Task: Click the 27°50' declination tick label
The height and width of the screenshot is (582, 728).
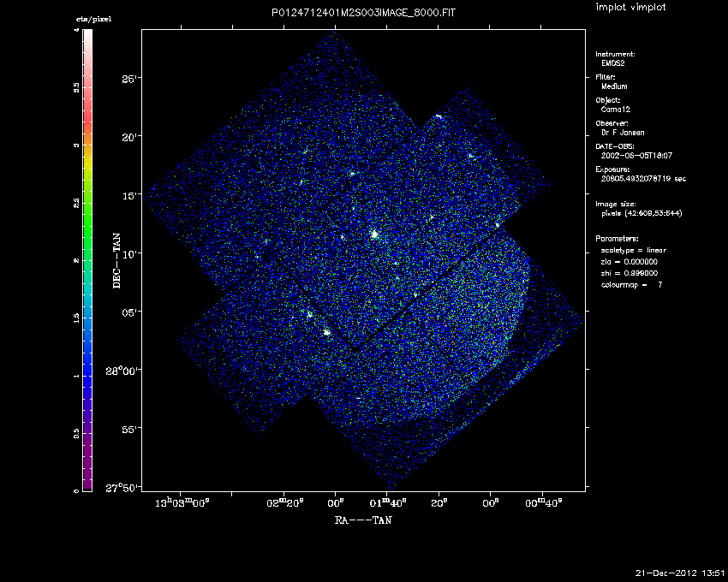Action: tap(122, 487)
